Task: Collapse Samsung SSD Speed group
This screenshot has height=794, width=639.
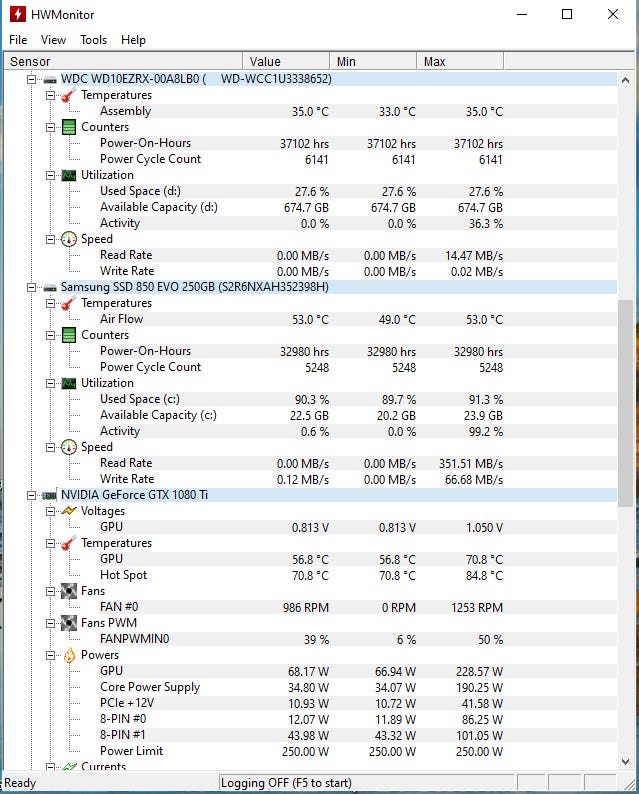Action: pyautogui.click(x=51, y=447)
